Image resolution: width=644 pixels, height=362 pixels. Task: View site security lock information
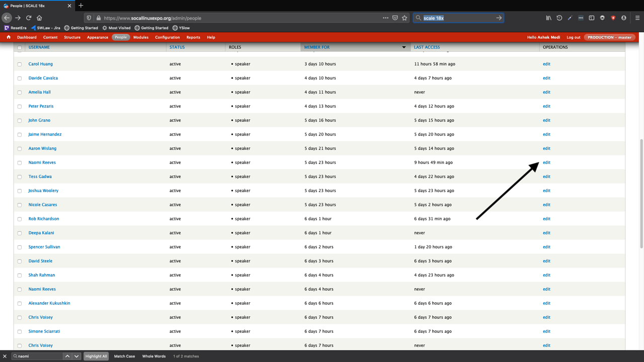(99, 18)
